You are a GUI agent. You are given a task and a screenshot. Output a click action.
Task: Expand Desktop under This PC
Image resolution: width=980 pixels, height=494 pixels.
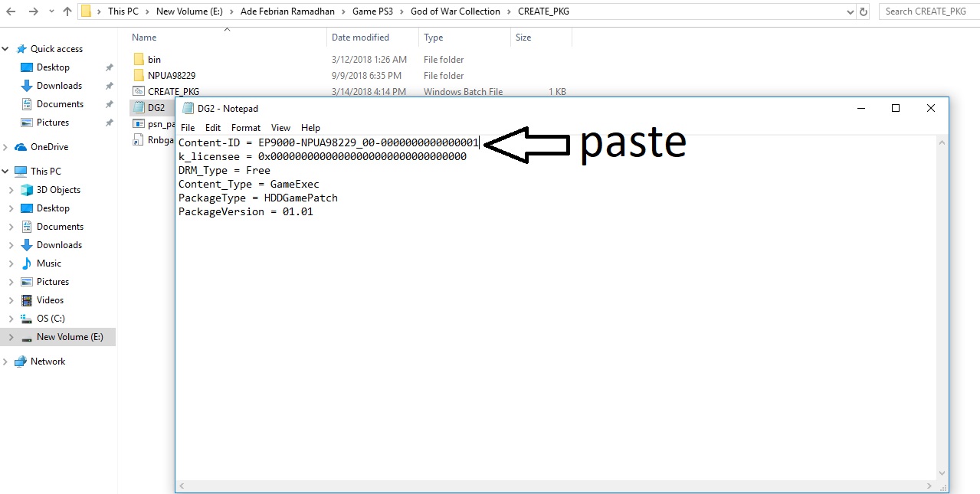tap(11, 208)
